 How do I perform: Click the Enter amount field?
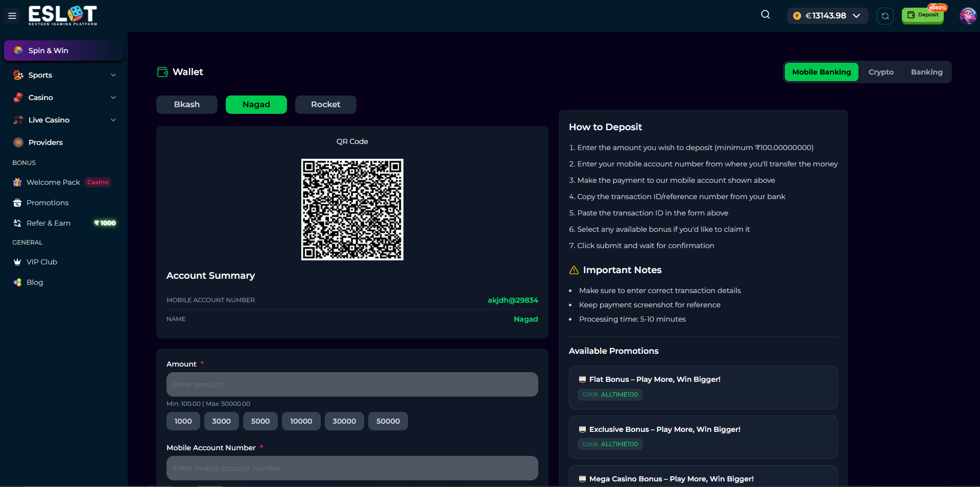coord(352,384)
